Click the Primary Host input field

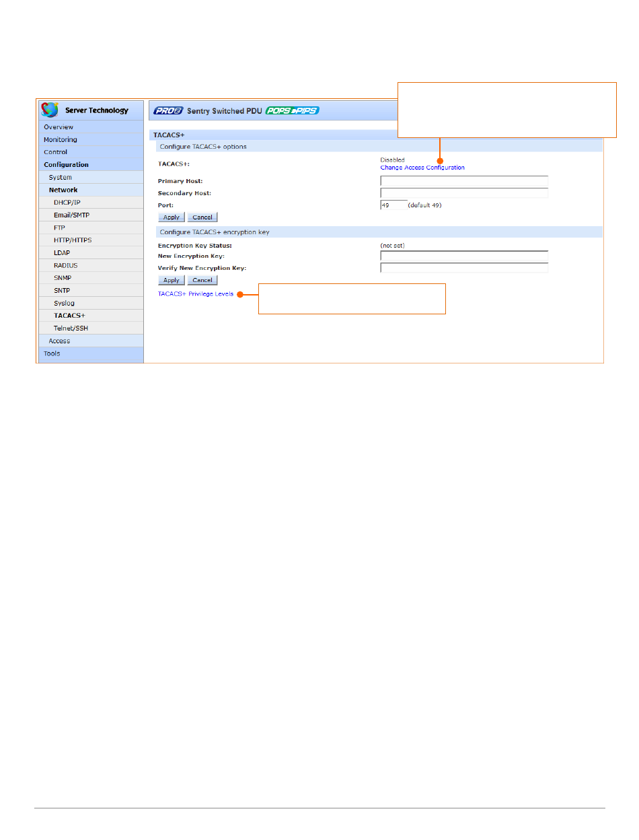point(463,181)
